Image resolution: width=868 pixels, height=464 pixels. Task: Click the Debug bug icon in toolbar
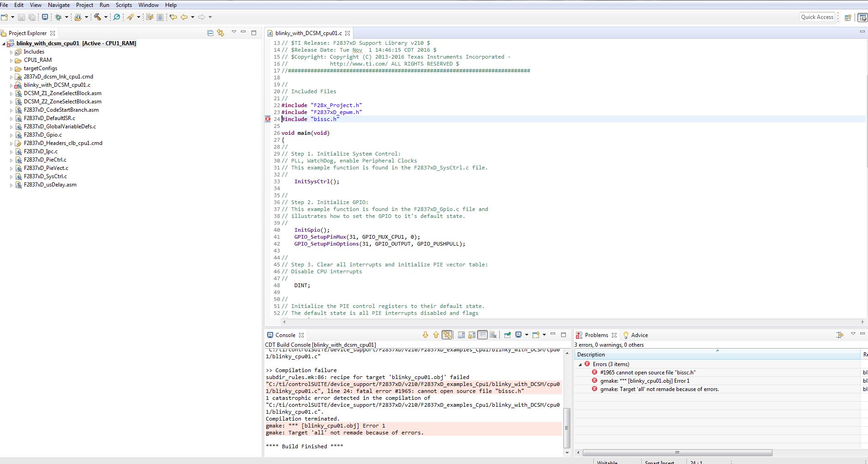click(58, 17)
